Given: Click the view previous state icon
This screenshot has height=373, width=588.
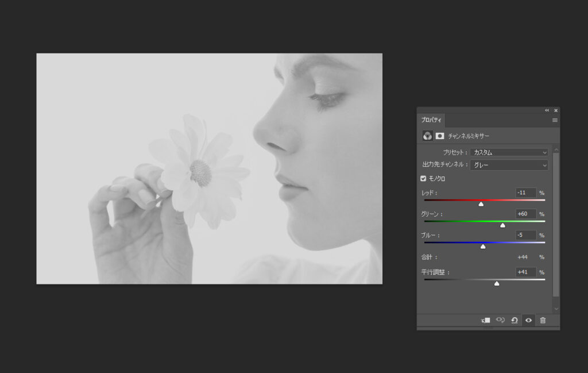Looking at the screenshot, I should click(x=500, y=320).
